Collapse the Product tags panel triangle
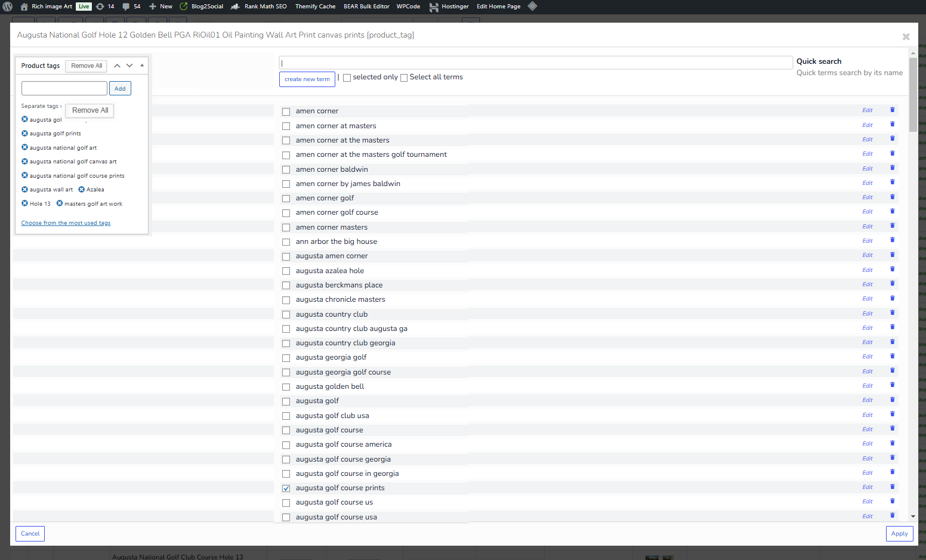Viewport: 926px width, 560px height. [142, 66]
